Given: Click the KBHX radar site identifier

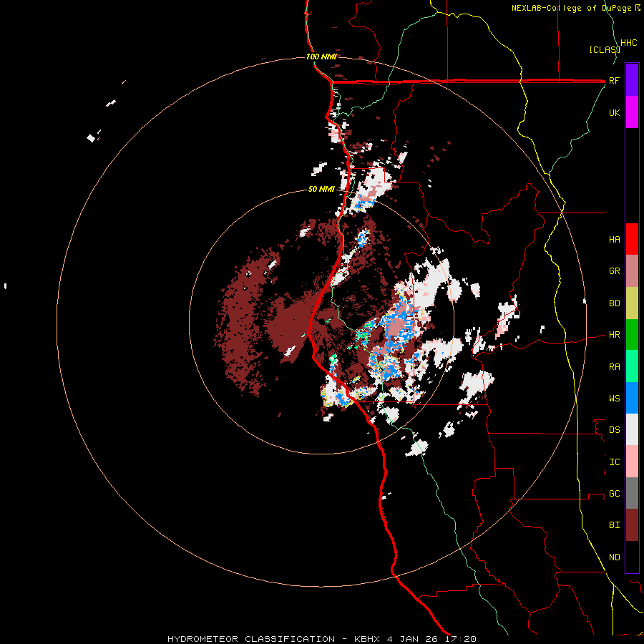Looking at the screenshot, I should [367, 639].
